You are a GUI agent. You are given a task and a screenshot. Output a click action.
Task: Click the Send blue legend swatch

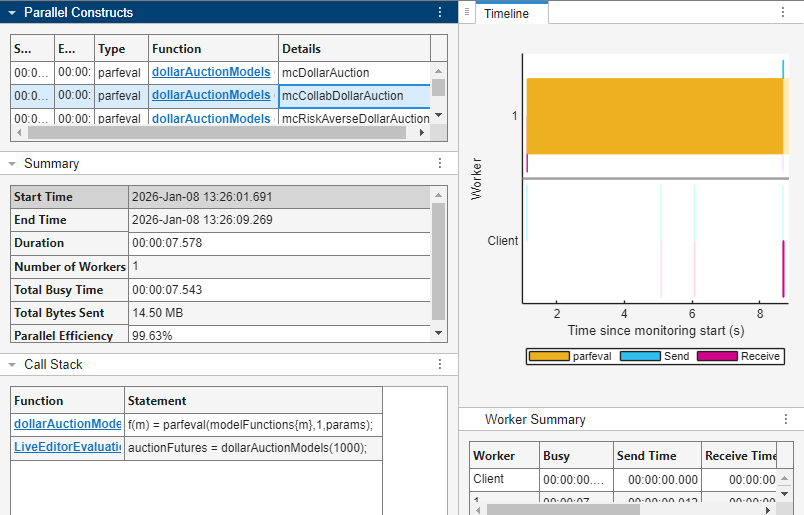click(x=640, y=356)
